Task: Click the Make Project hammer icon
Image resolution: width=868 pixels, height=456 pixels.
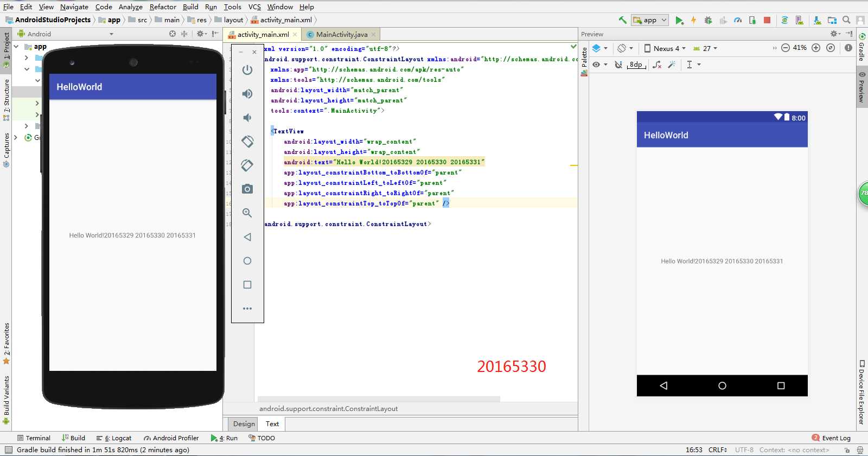Action: tap(622, 20)
